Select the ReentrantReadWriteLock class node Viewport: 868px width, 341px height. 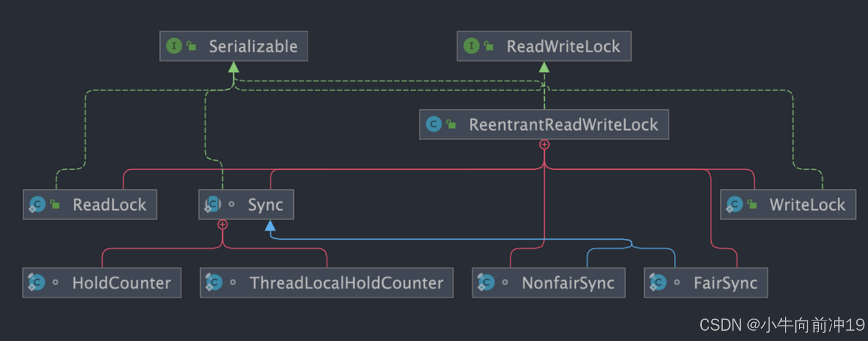coord(544,124)
